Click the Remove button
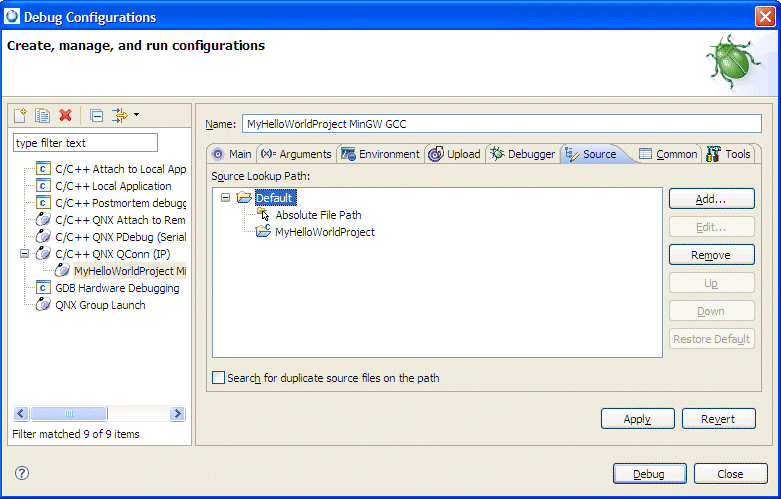This screenshot has height=499, width=781. [x=710, y=255]
